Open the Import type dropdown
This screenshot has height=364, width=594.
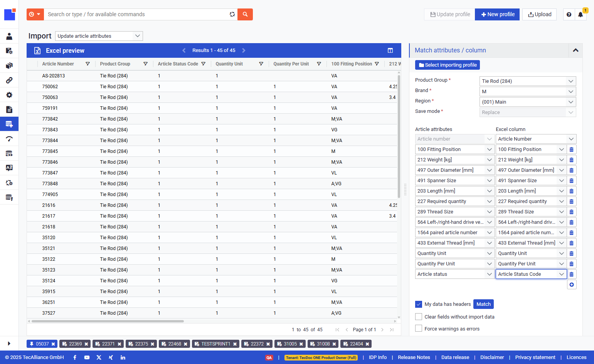pyautogui.click(x=99, y=36)
